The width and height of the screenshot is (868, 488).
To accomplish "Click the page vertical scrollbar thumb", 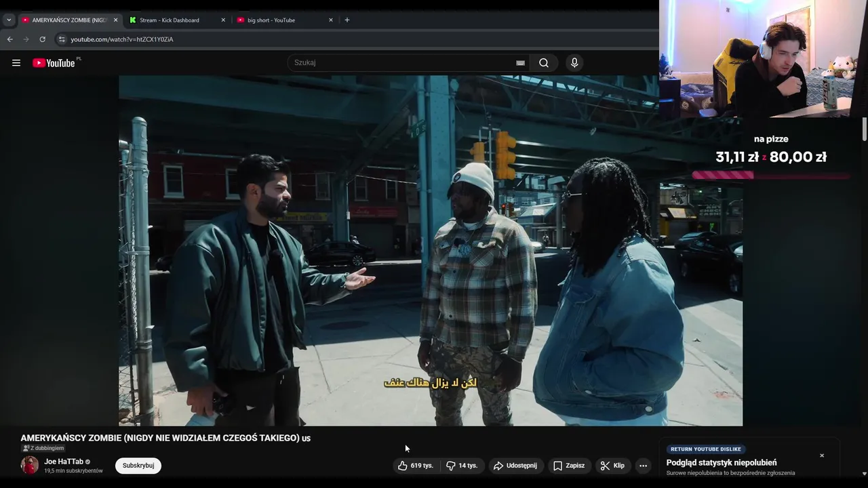I will coord(864,129).
